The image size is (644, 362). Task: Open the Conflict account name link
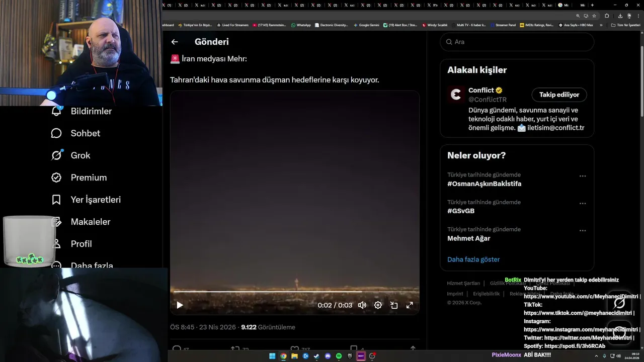pyautogui.click(x=481, y=90)
